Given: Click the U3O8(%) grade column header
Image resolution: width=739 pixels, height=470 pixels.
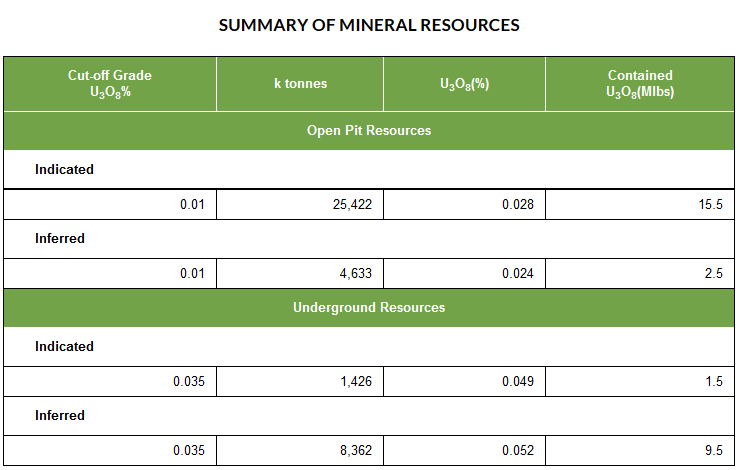Looking at the screenshot, I should [464, 84].
